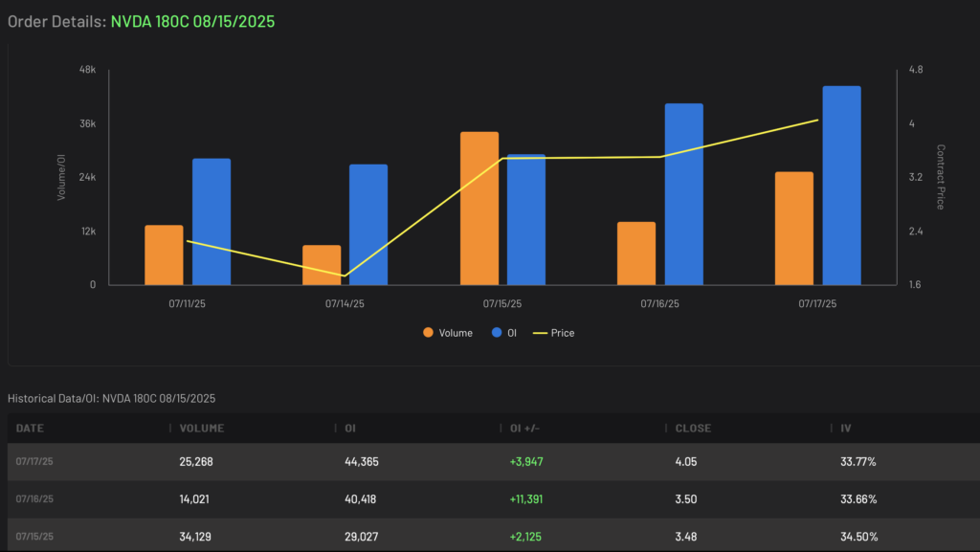Click the 07/16/25 date cell in table
Screen dimensions: 980x552
click(34, 499)
